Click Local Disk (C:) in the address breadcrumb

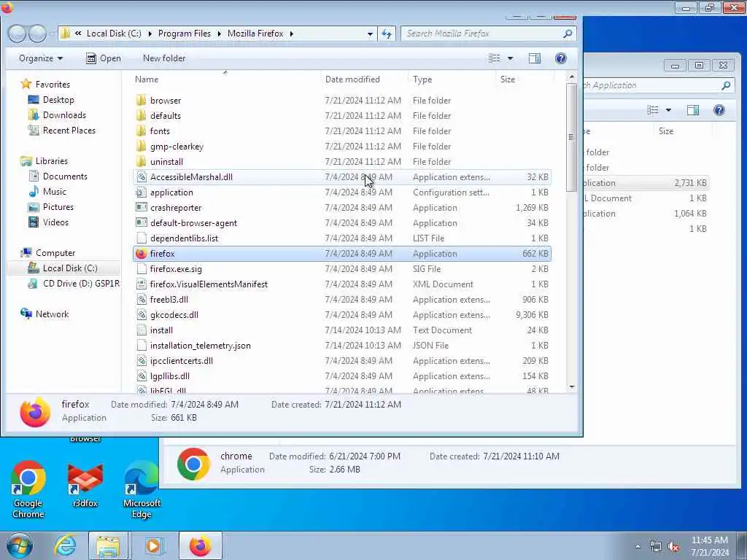click(114, 34)
